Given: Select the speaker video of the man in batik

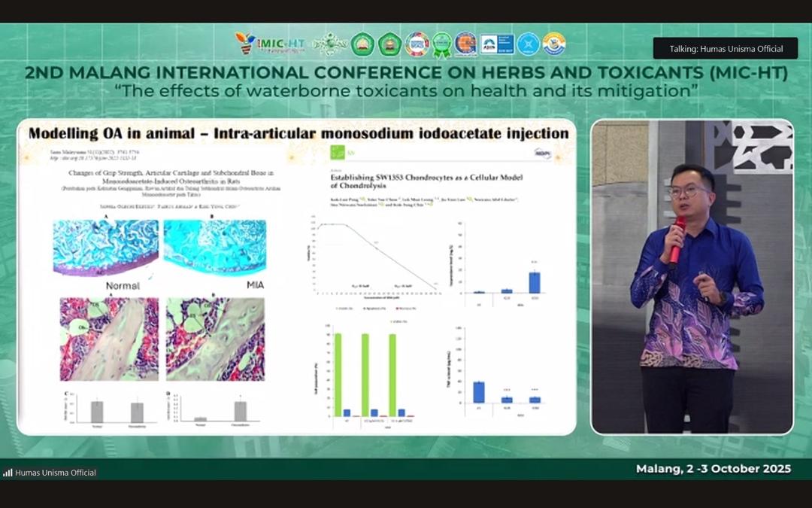Looking at the screenshot, I should (692, 277).
